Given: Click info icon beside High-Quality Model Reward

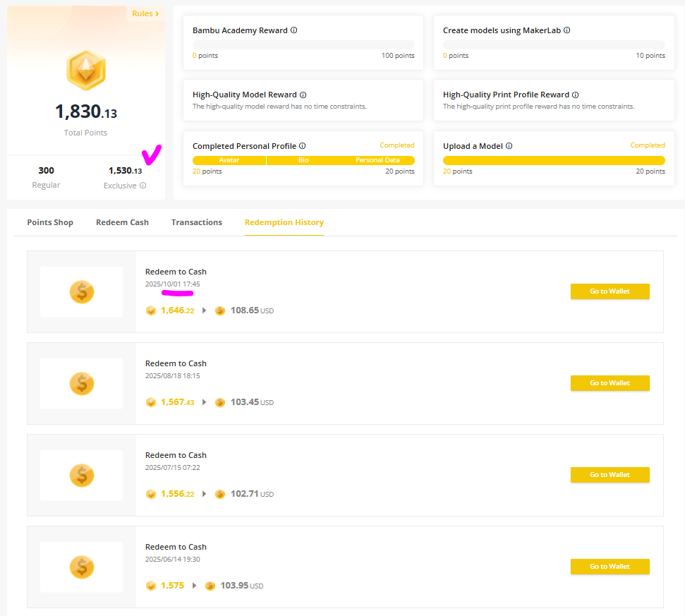Looking at the screenshot, I should [x=303, y=95].
